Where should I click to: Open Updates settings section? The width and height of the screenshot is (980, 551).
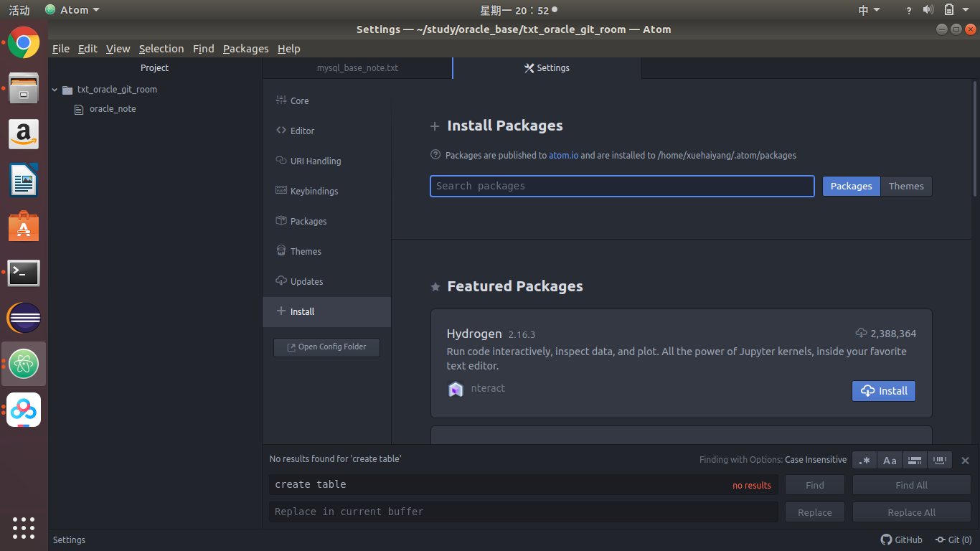click(x=327, y=281)
